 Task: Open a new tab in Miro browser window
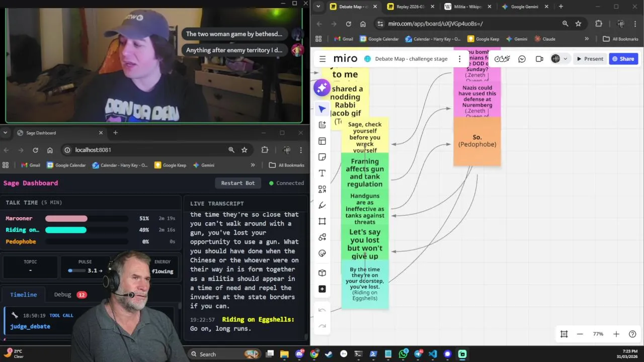[560, 7]
